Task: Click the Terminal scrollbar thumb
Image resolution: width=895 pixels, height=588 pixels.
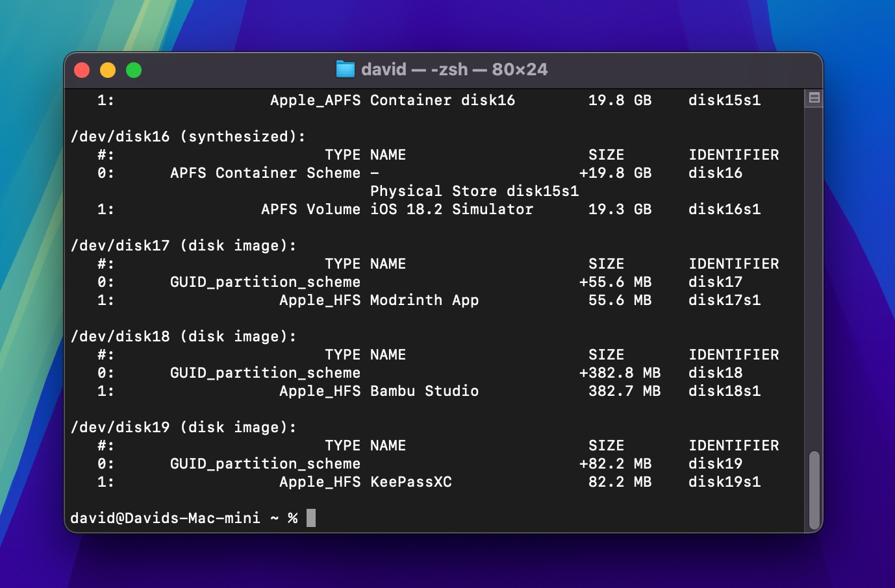Action: 814,490
